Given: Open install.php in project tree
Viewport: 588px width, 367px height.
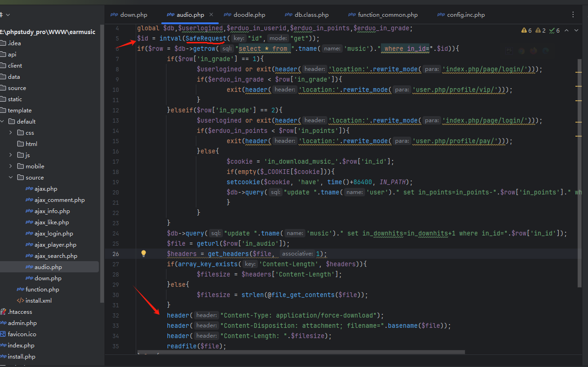Looking at the screenshot, I should pyautogui.click(x=21, y=356).
